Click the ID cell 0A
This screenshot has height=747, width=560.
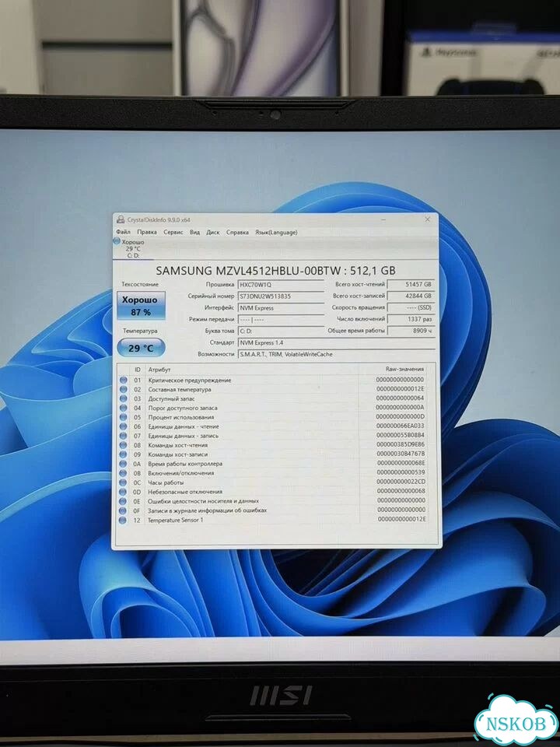(137, 464)
